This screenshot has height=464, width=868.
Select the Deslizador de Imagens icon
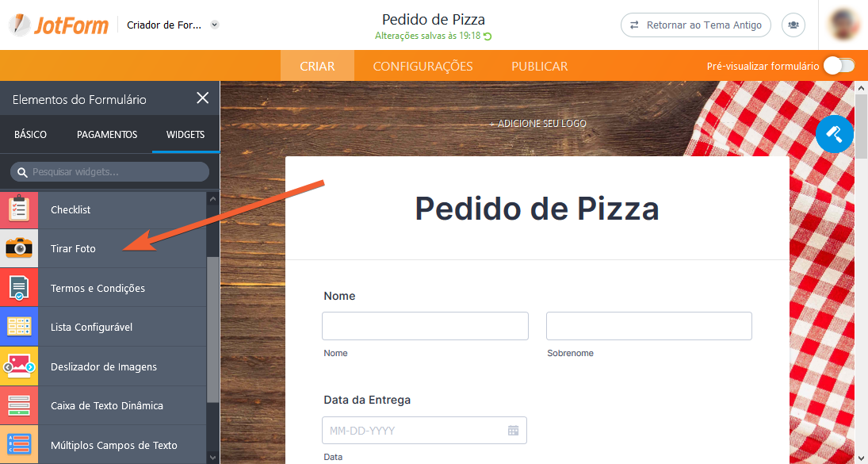click(19, 366)
